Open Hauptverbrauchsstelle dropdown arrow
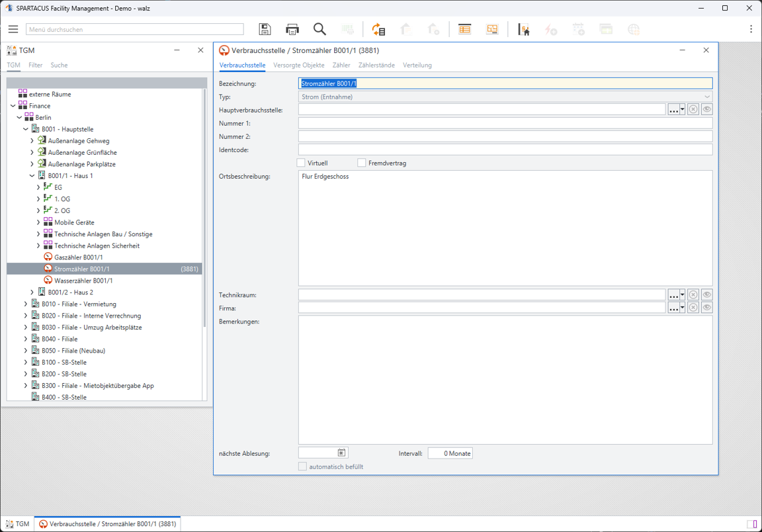Image resolution: width=762 pixels, height=532 pixels. 683,109
